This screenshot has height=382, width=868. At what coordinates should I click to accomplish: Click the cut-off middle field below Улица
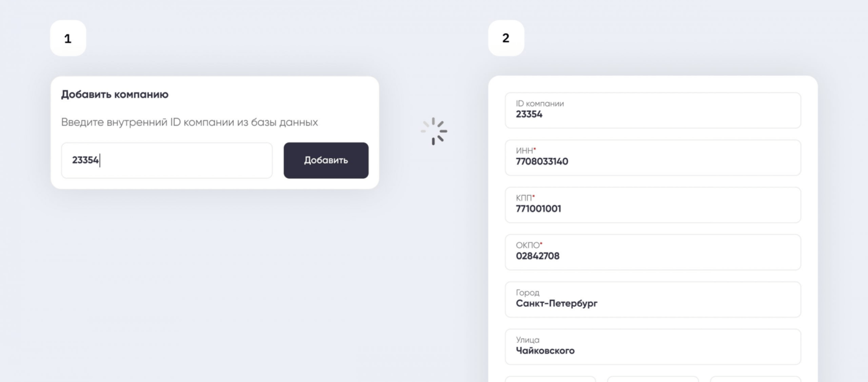(x=652, y=379)
